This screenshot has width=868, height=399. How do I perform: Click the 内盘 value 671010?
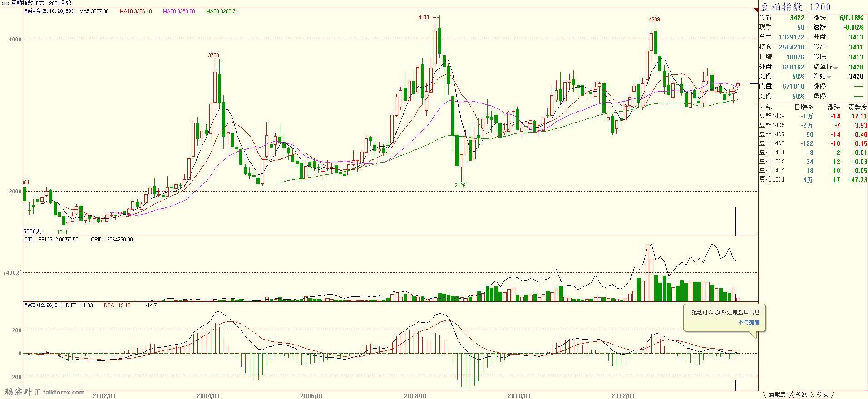click(x=794, y=86)
